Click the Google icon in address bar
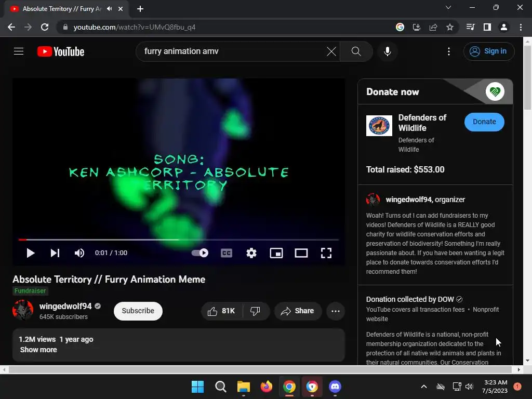The width and height of the screenshot is (532, 399). pyautogui.click(x=400, y=27)
